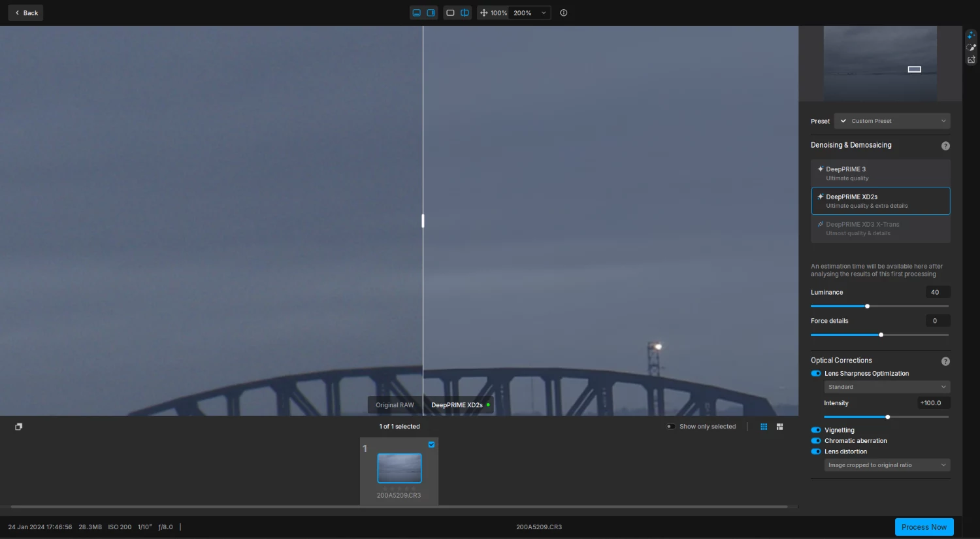This screenshot has width=980, height=539.
Task: Uncheck the 200A5209.CR3 selection checkbox
Action: (431, 444)
